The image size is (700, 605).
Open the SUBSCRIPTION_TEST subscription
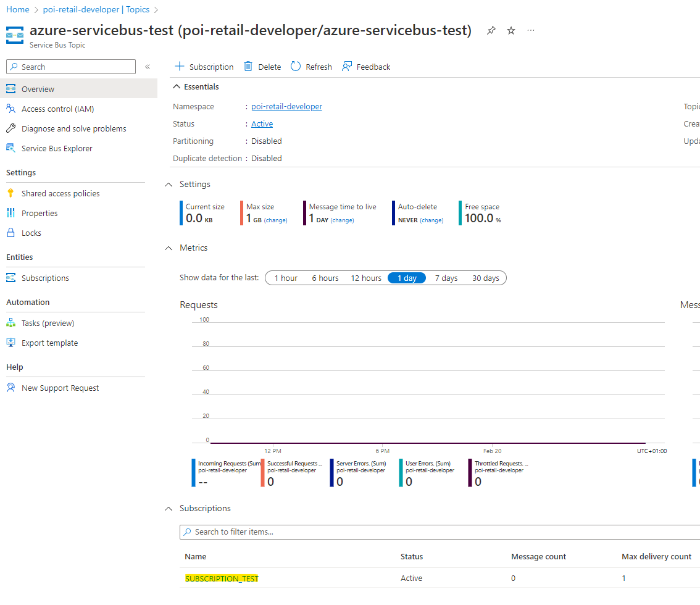click(x=222, y=578)
